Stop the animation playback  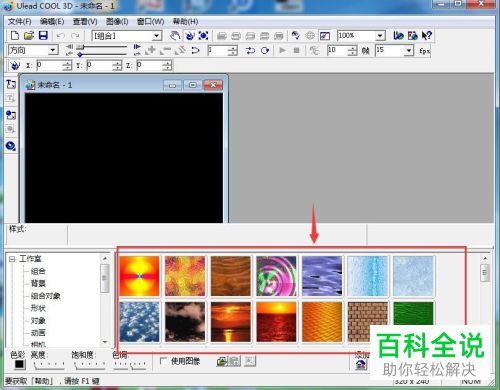point(296,51)
